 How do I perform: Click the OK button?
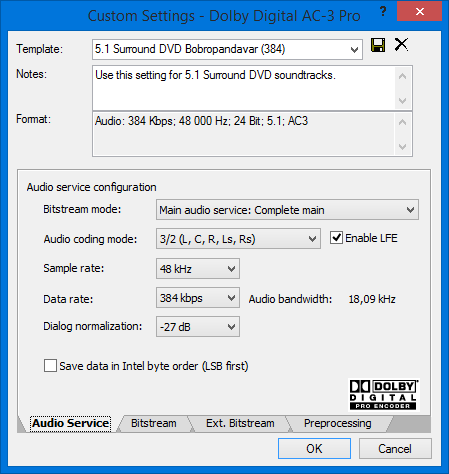pos(314,449)
